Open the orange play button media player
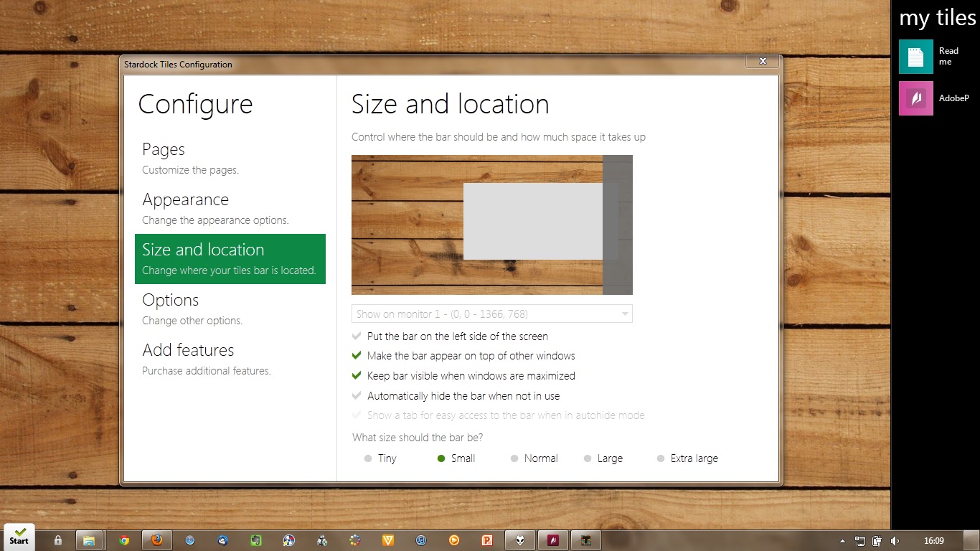 tap(454, 540)
